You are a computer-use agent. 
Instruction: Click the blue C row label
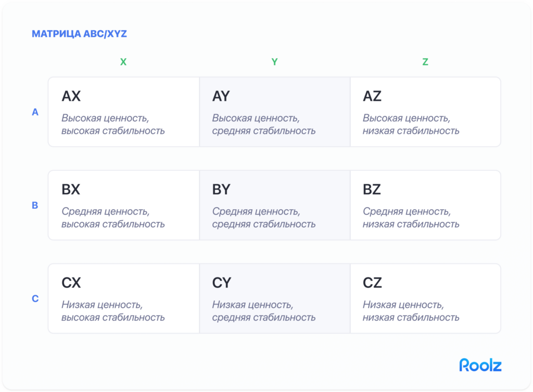tap(35, 298)
